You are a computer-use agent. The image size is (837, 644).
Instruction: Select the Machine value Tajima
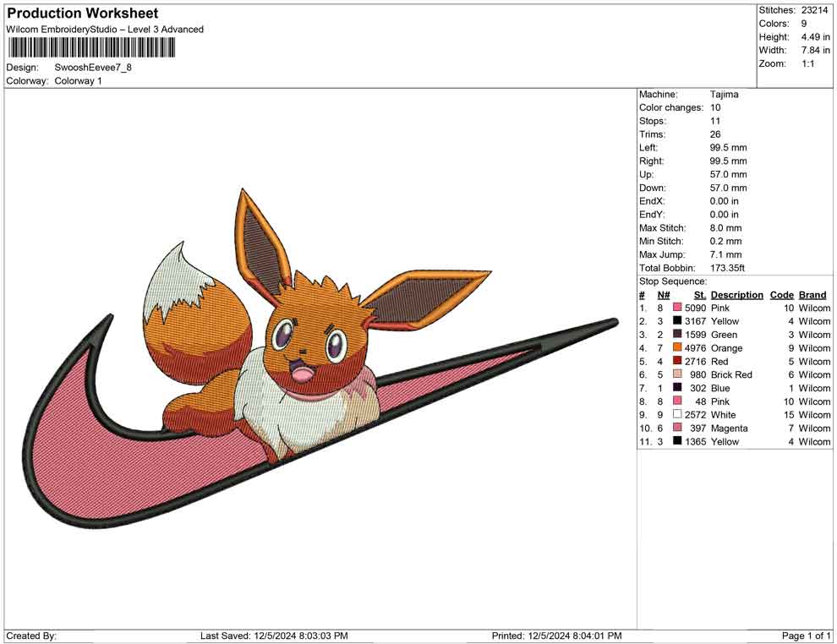[x=725, y=95]
